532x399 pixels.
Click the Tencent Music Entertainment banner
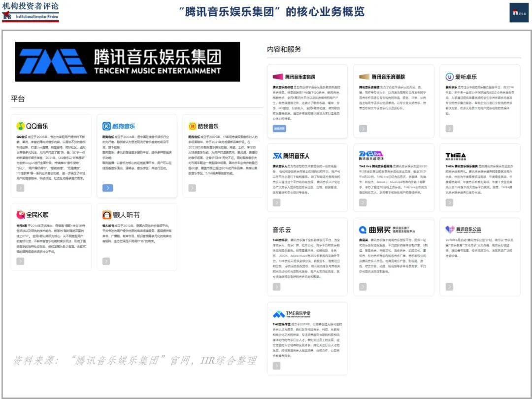pos(128,62)
